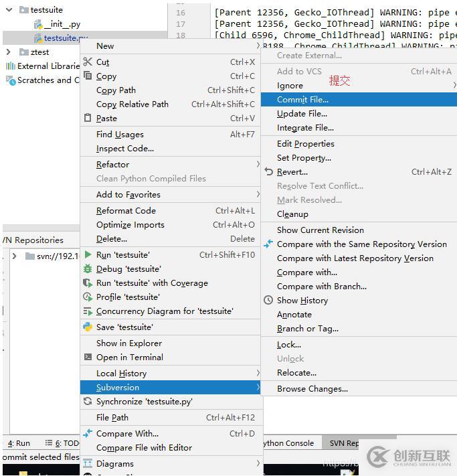
Task: Click the Scratches and Consoles icon
Action: [x=11, y=80]
